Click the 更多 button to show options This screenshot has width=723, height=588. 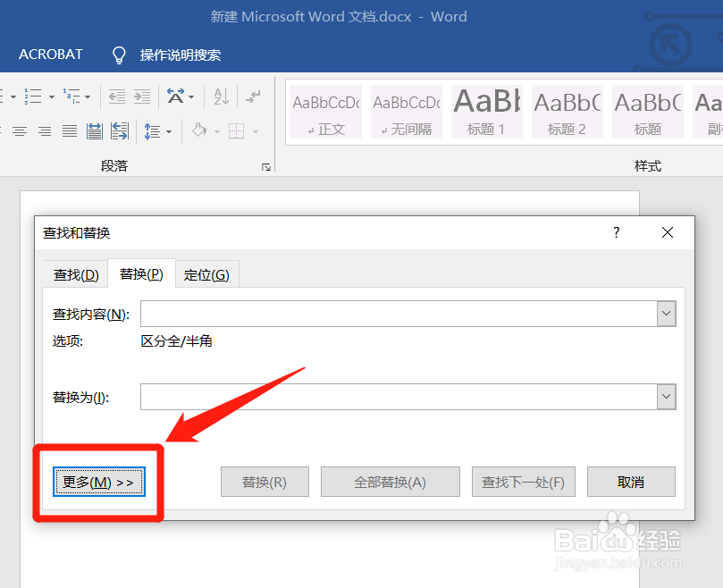[x=98, y=482]
